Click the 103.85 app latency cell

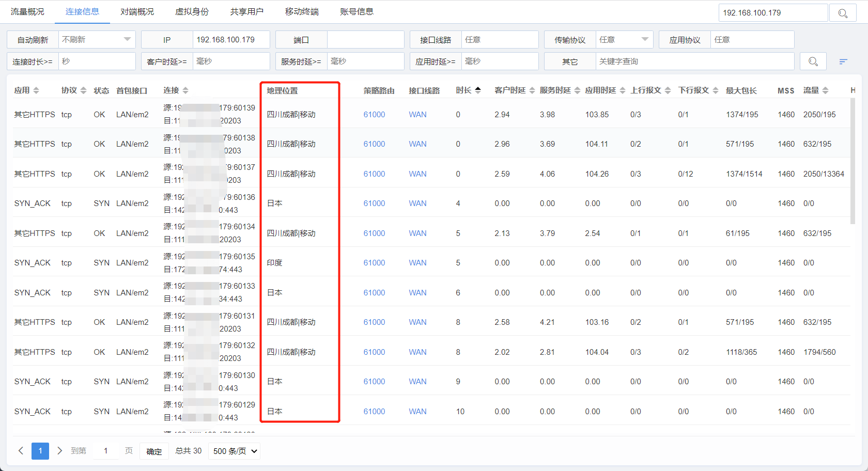(x=597, y=115)
